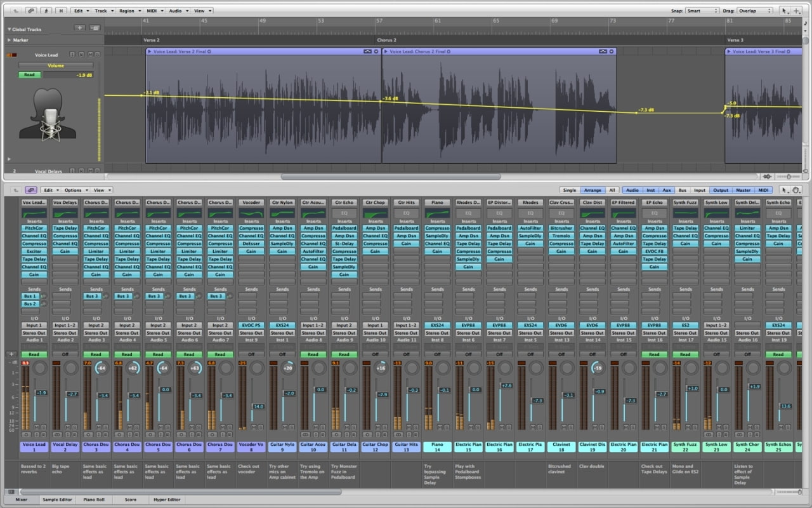Click the mixer link icon in mixer toolbar
The height and width of the screenshot is (508, 812).
31,190
